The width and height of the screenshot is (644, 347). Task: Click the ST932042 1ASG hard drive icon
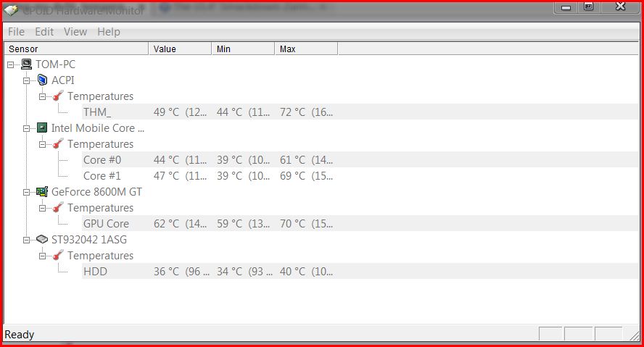[42, 239]
